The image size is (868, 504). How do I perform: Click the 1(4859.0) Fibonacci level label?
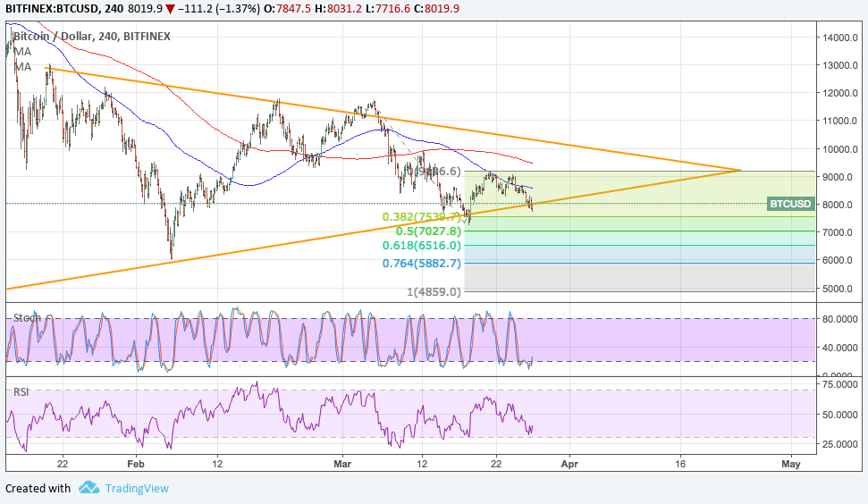click(434, 291)
